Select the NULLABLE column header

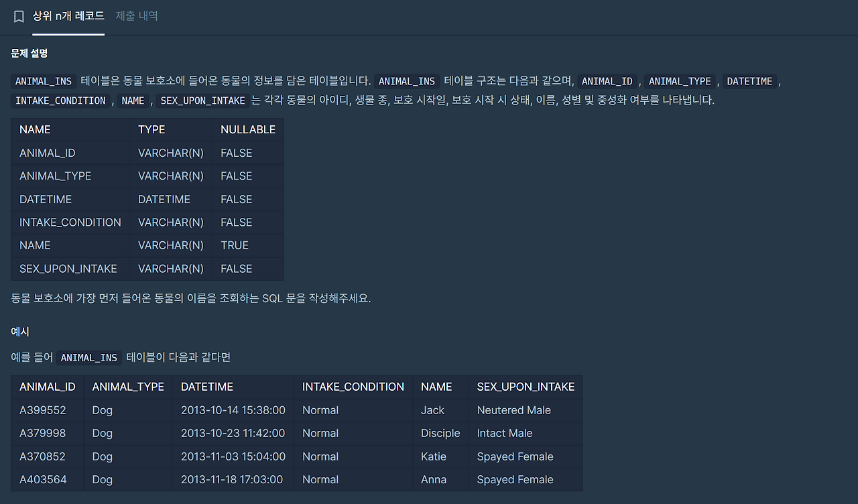click(247, 129)
